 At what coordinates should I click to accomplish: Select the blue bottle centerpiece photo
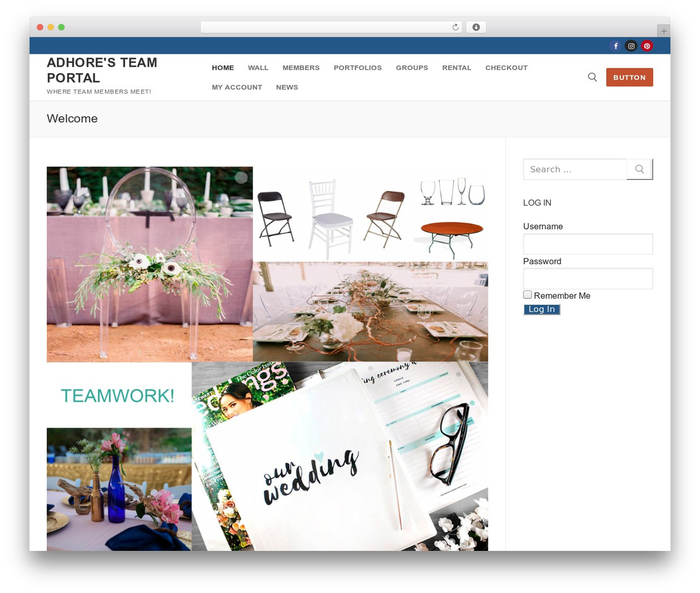coord(119,489)
